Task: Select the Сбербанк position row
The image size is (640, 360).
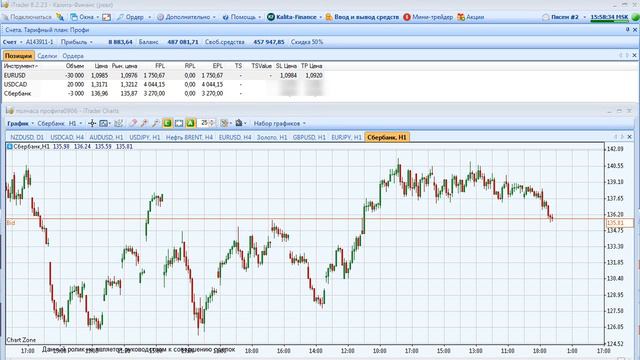Action: (x=163, y=93)
